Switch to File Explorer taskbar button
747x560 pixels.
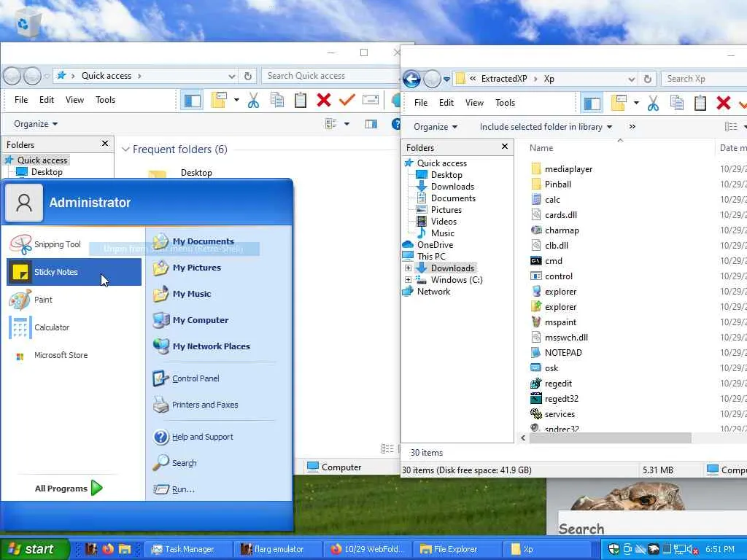[457, 549]
